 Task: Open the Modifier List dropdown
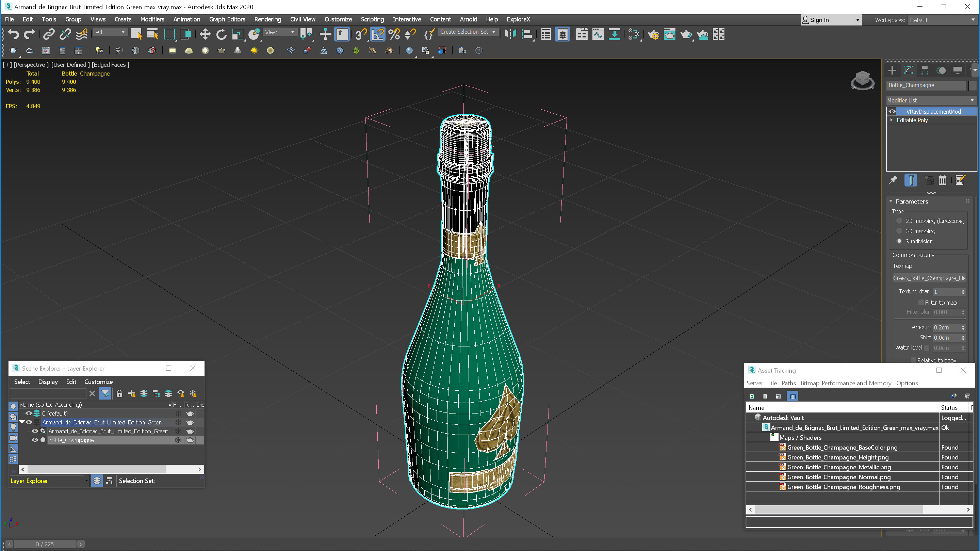point(931,100)
